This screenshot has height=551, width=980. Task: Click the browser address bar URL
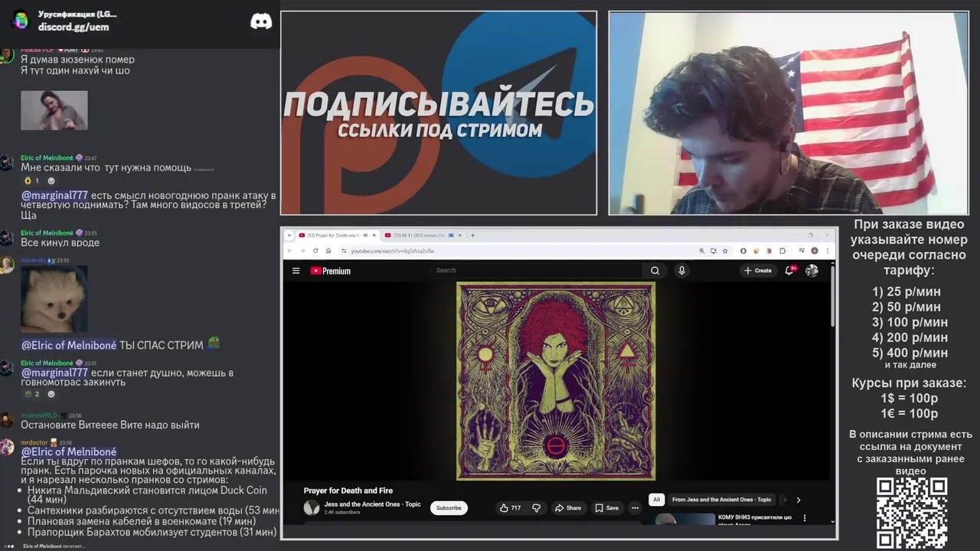pyautogui.click(x=393, y=251)
